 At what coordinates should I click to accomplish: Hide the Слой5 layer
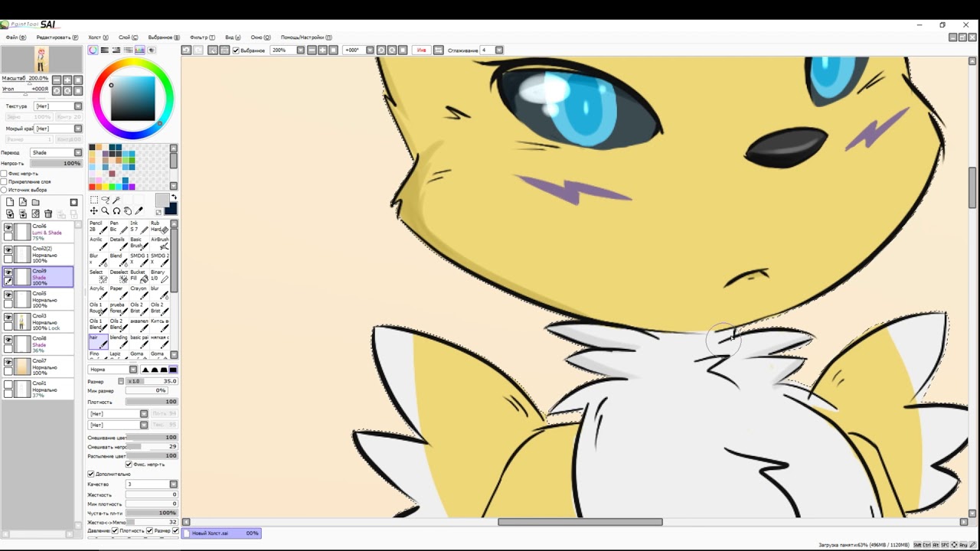click(x=8, y=295)
